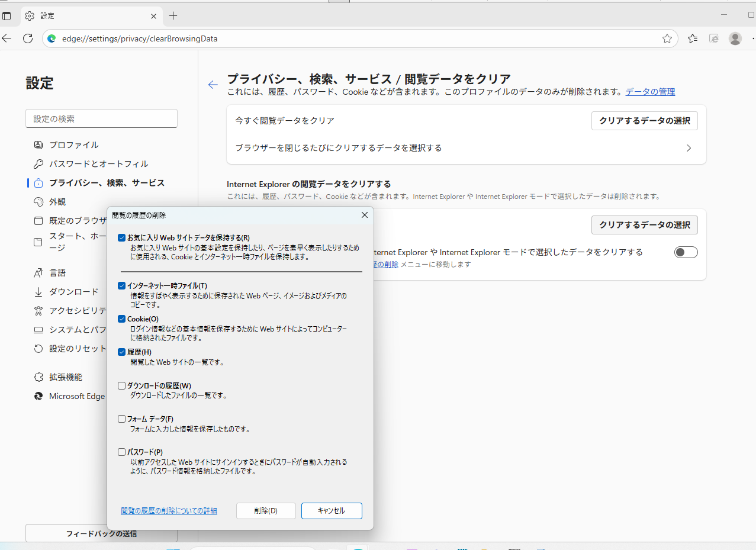This screenshot has height=550, width=756.
Task: Open the データの管理 link
Action: tap(650, 92)
